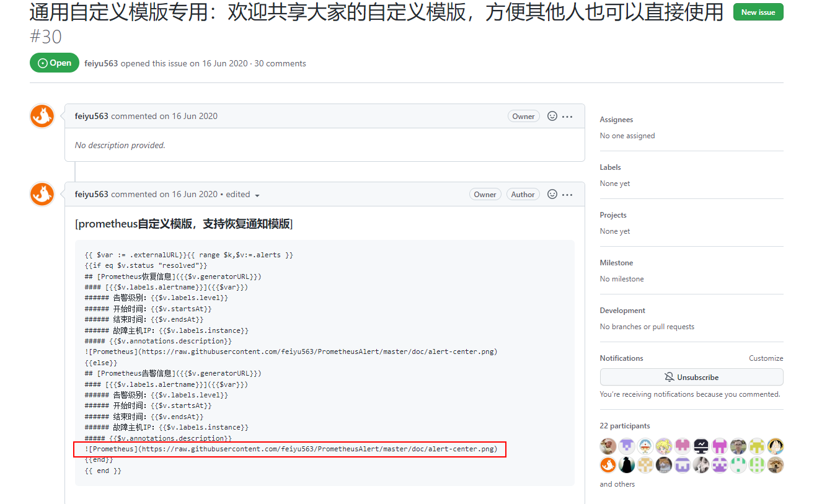Open the smiley reaction picker on second comment
Screen dimensions: 840x504
552,194
